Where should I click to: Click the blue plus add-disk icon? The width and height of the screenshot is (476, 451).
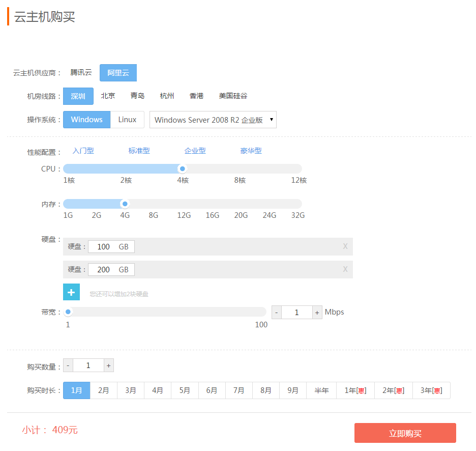point(71,292)
